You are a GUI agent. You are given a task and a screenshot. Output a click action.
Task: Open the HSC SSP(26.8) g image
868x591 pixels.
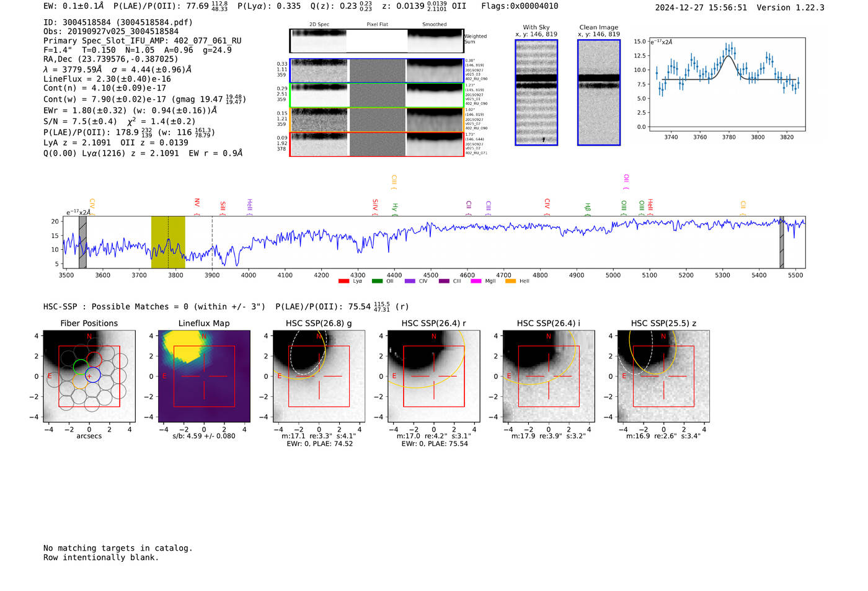pos(319,376)
